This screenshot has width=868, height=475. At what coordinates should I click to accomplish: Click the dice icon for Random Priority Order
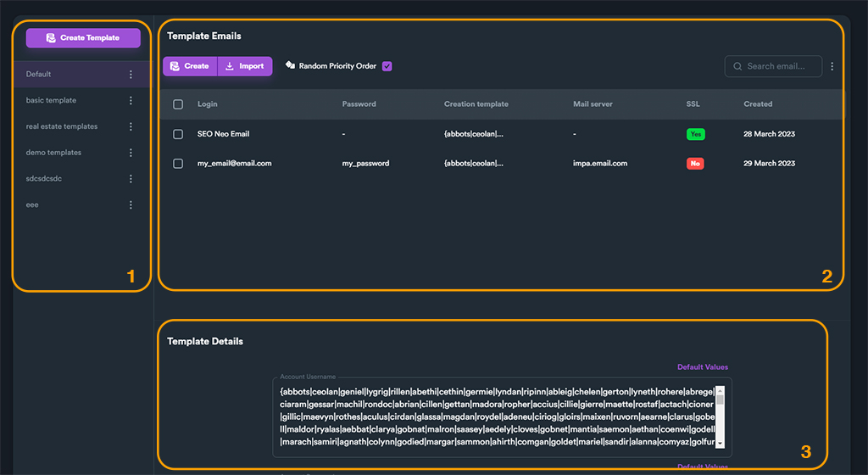click(x=290, y=65)
